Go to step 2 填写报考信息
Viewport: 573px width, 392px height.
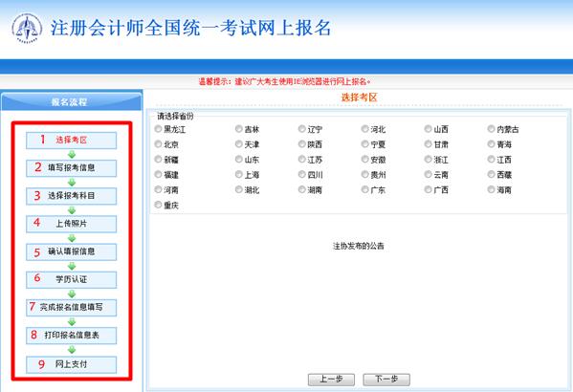pos(71,168)
